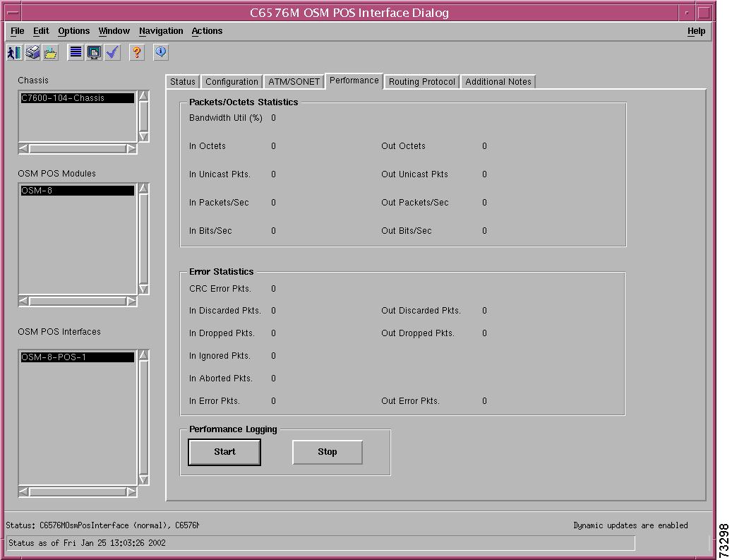
Task: Click up arrow of Chassis list scrollbar
Action: point(143,96)
